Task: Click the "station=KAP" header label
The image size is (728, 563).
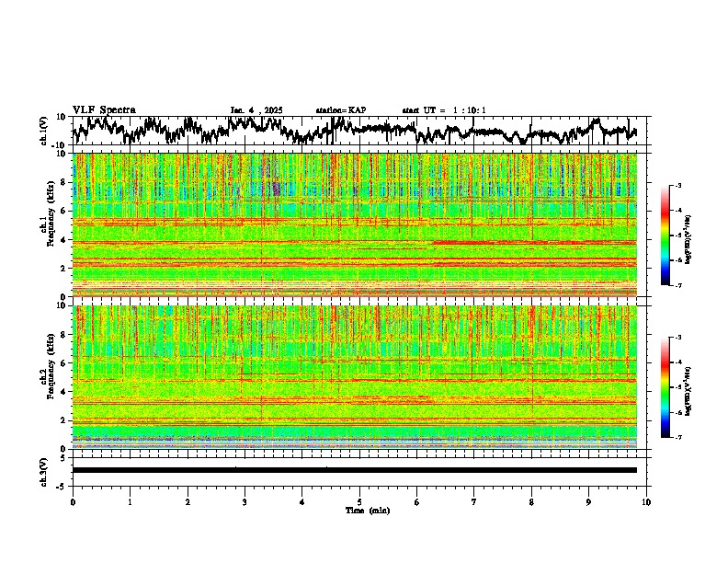Action: [341, 110]
